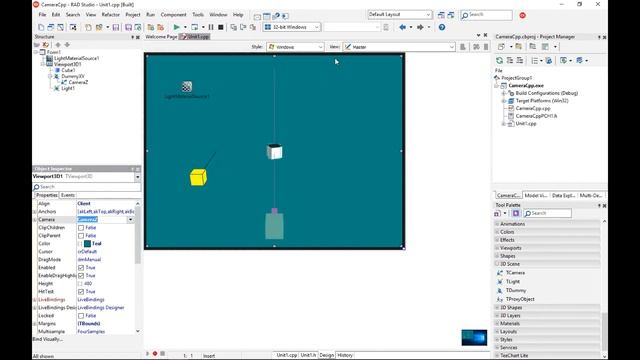Click the Step Over debug icon
The height and width of the screenshot is (360, 640).
coord(243,27)
